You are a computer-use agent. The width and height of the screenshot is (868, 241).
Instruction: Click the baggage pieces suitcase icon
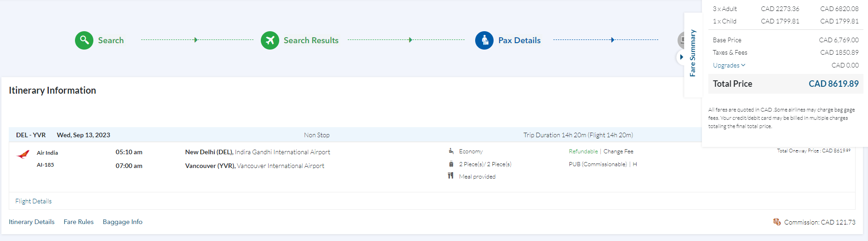tap(451, 164)
